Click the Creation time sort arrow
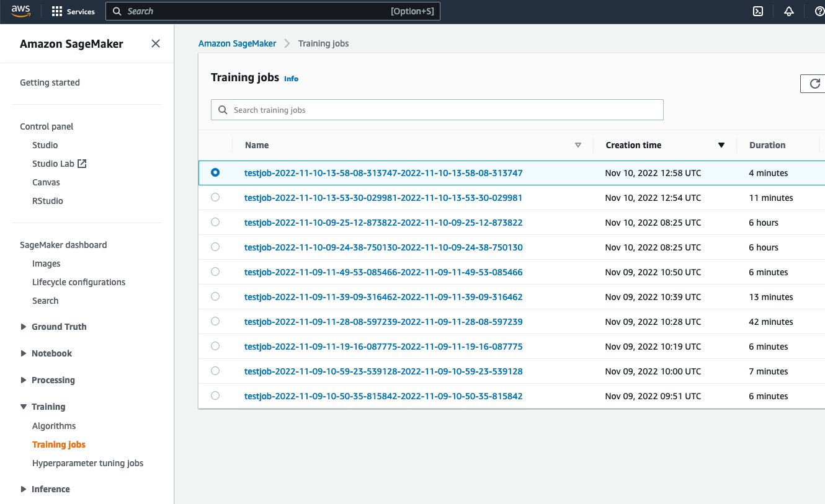The height and width of the screenshot is (504, 825). (x=721, y=145)
